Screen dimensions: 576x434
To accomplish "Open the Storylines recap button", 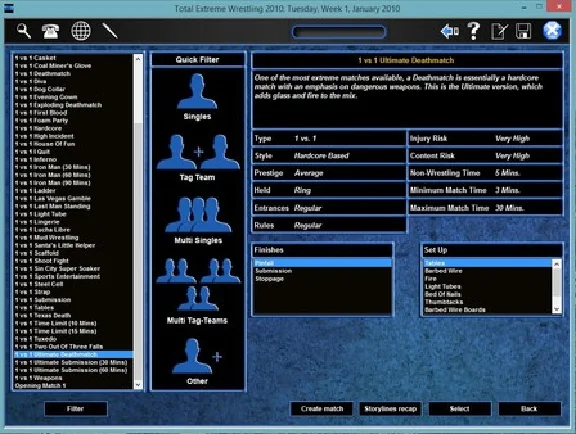I will pyautogui.click(x=390, y=409).
